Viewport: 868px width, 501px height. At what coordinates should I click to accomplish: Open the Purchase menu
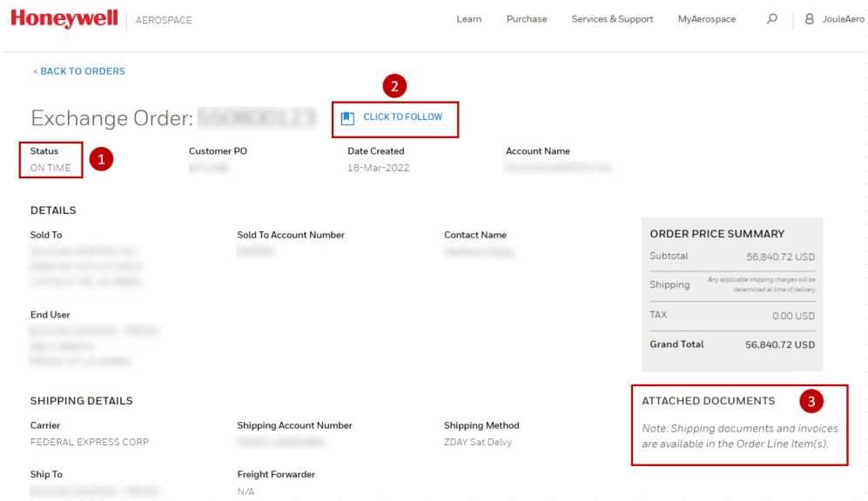click(527, 19)
